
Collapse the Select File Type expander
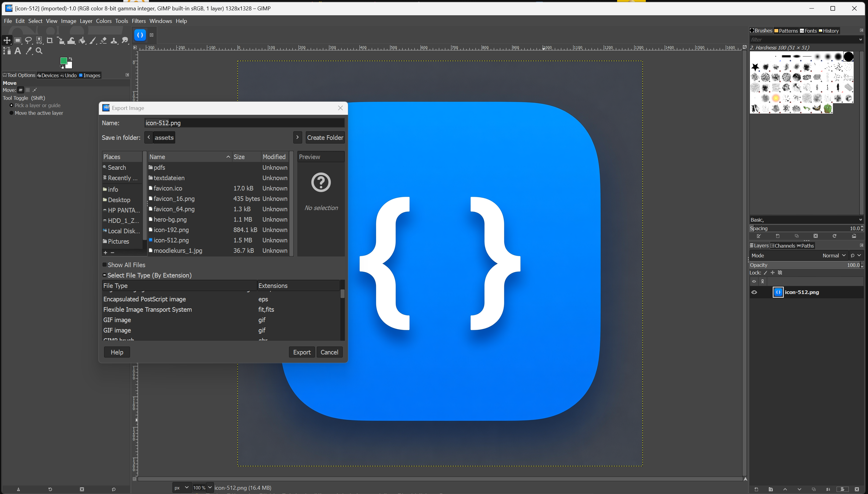pos(104,275)
